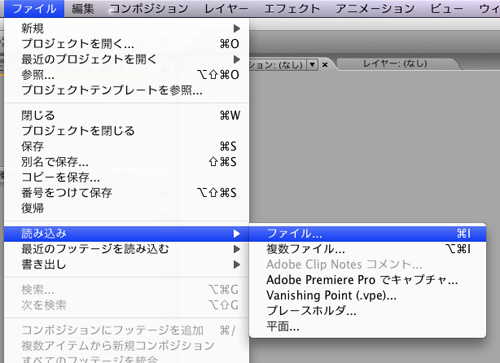Select プロジェクトテンプレートを参照...

point(127,90)
